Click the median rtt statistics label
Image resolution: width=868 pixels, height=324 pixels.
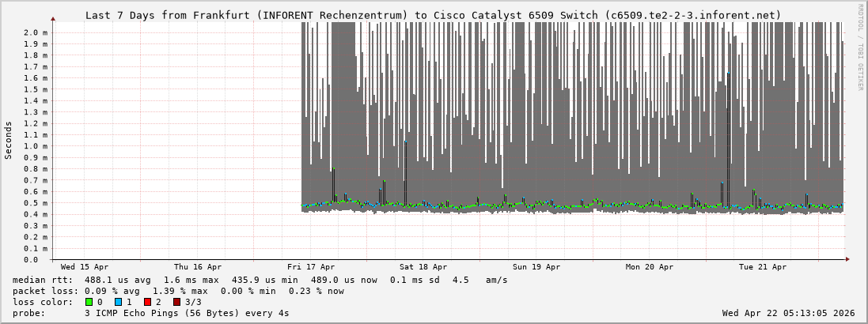(43, 280)
